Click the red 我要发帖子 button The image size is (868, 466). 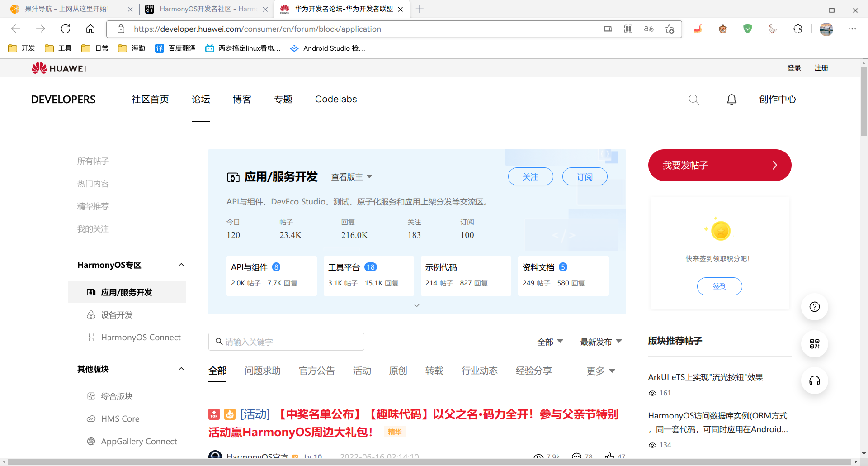tap(719, 165)
